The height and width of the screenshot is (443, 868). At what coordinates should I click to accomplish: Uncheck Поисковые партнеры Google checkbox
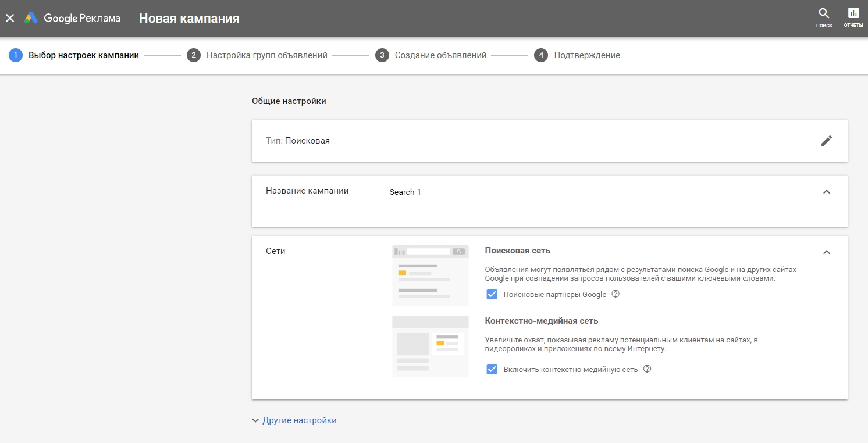click(492, 294)
